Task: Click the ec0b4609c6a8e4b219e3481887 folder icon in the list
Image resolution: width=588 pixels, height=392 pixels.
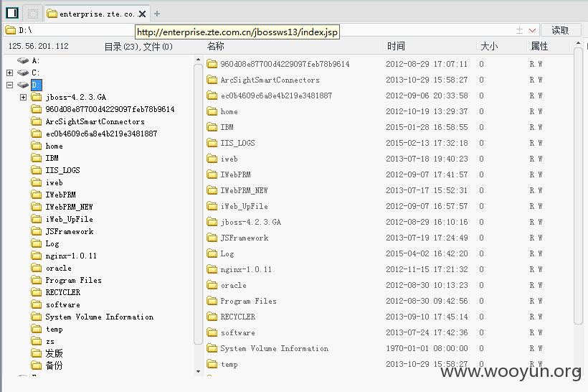Action: tap(212, 95)
